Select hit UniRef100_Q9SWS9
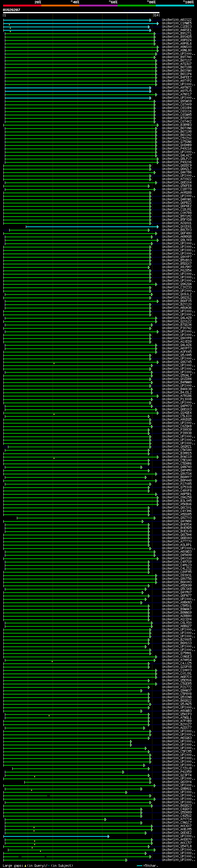The image size is (197, 868). tap(177, 101)
